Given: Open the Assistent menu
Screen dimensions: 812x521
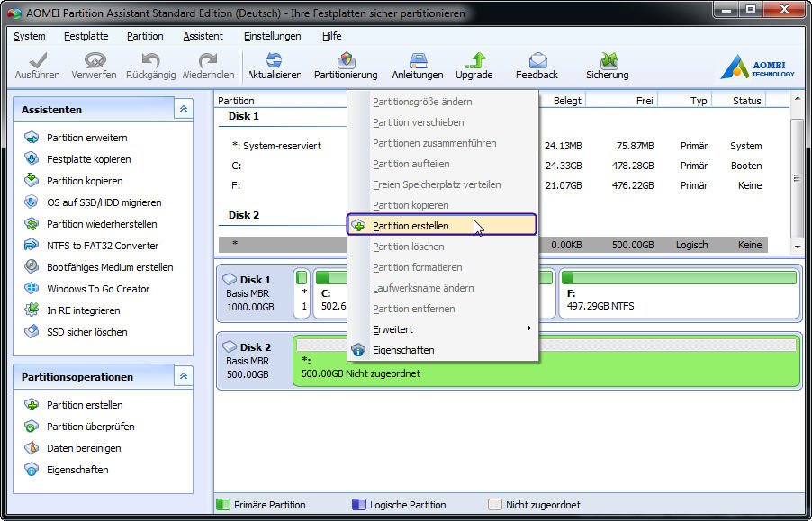Looking at the screenshot, I should tap(203, 36).
